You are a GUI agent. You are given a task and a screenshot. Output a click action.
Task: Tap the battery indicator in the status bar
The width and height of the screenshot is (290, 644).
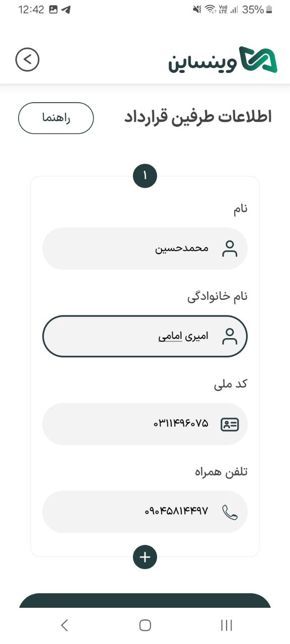tap(269, 9)
